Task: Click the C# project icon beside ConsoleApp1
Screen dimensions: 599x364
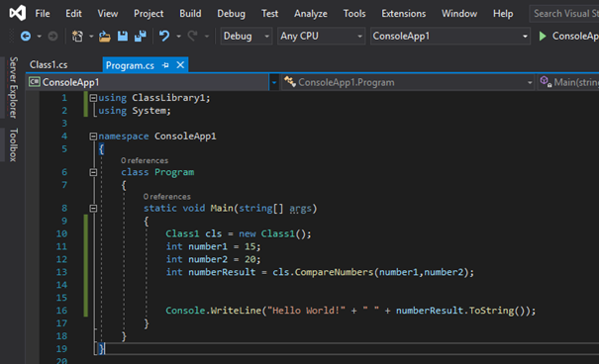Action: (x=35, y=82)
